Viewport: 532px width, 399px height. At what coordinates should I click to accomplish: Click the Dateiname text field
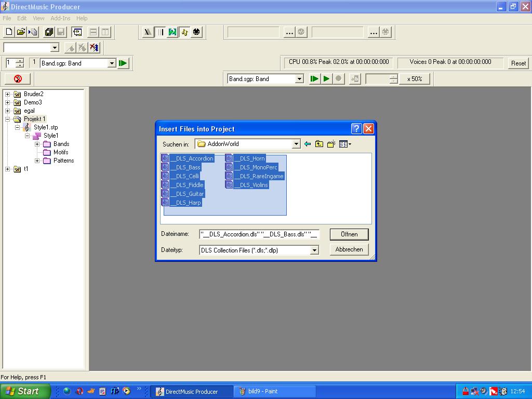point(259,234)
